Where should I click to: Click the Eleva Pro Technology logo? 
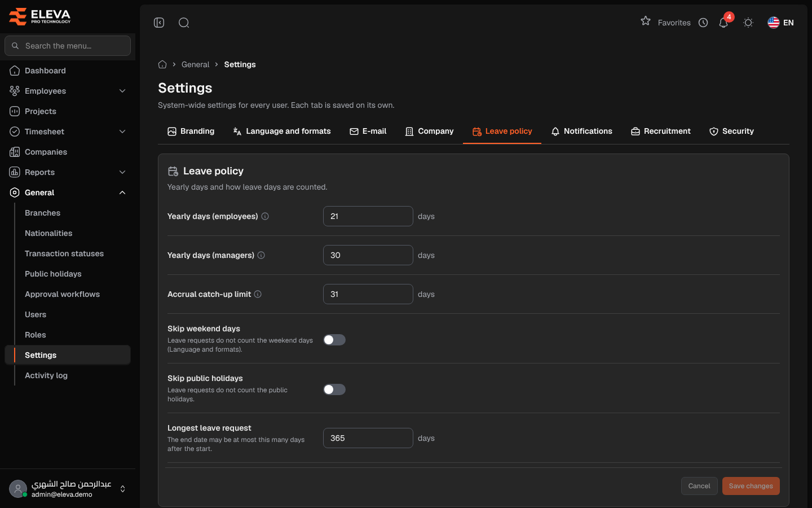(x=40, y=16)
